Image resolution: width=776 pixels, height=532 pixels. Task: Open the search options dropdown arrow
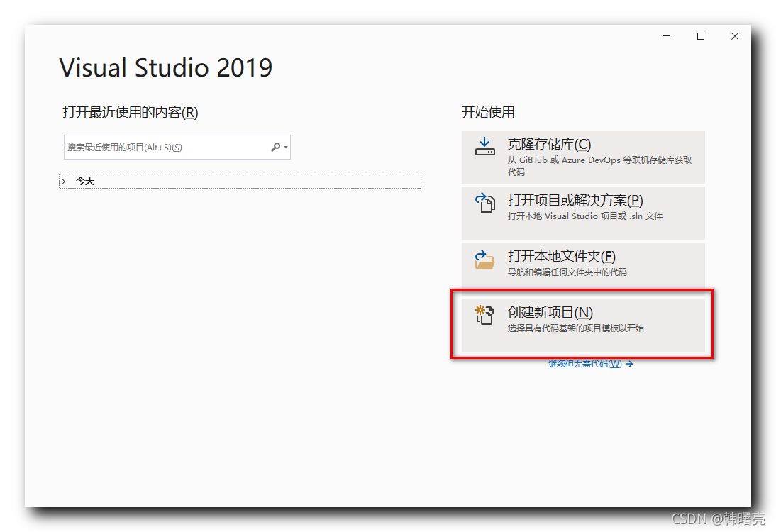pos(286,148)
